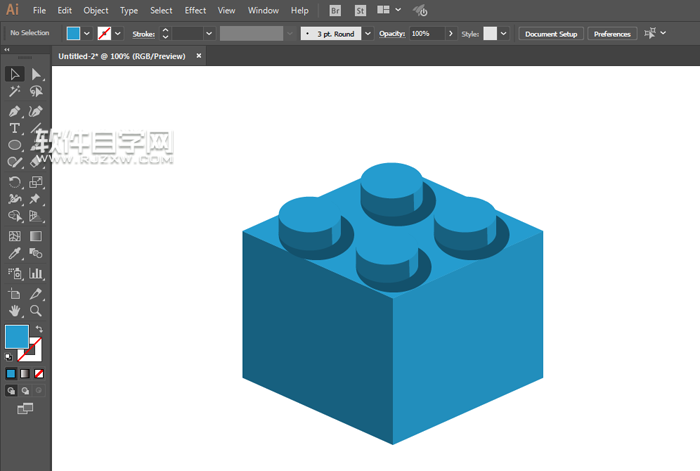Click the Document Setup button
Viewport: 700px width, 471px height.
(x=551, y=33)
